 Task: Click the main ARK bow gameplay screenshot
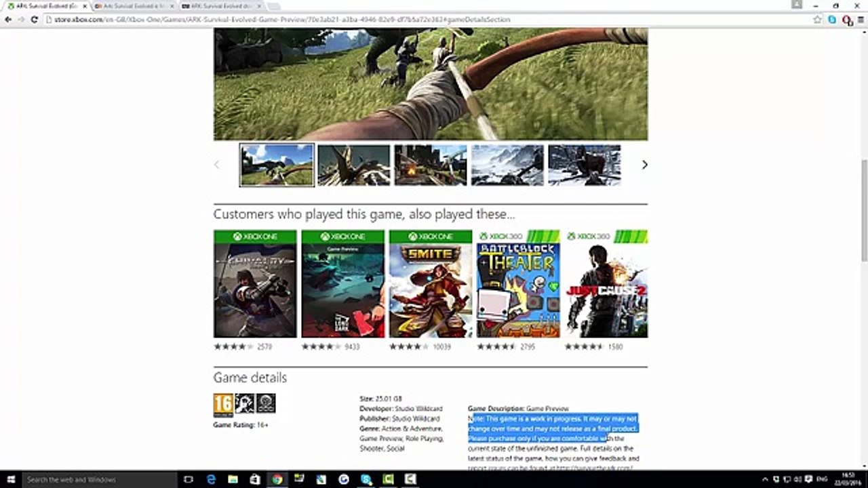coord(431,84)
